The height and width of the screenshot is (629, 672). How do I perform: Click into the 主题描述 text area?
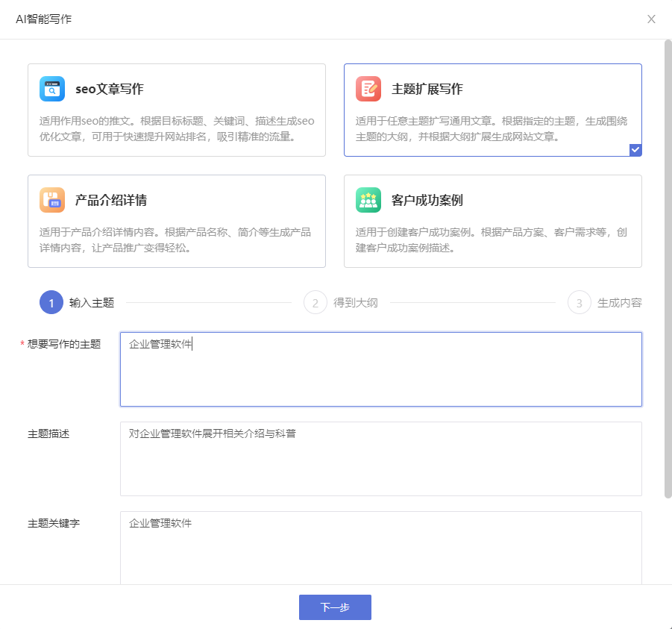tap(380, 459)
